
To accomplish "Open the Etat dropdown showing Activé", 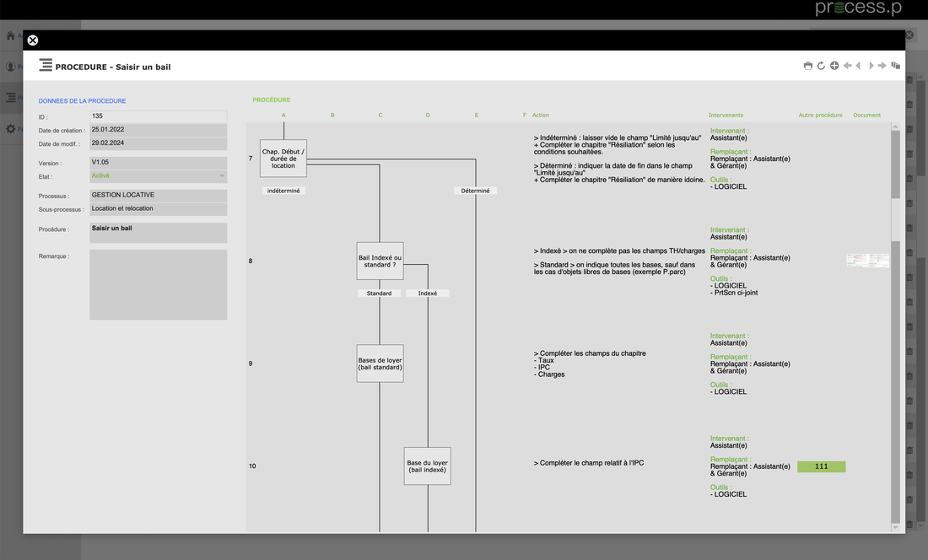I will point(158,176).
